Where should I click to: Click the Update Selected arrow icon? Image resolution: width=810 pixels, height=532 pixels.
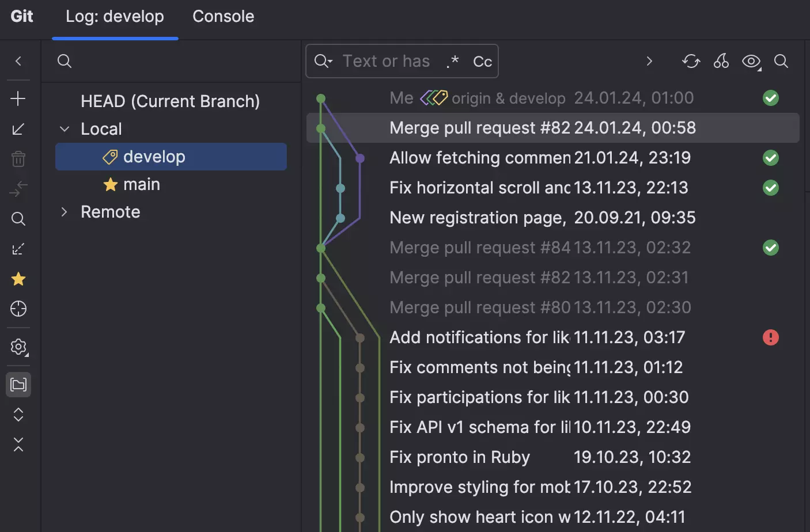click(18, 129)
